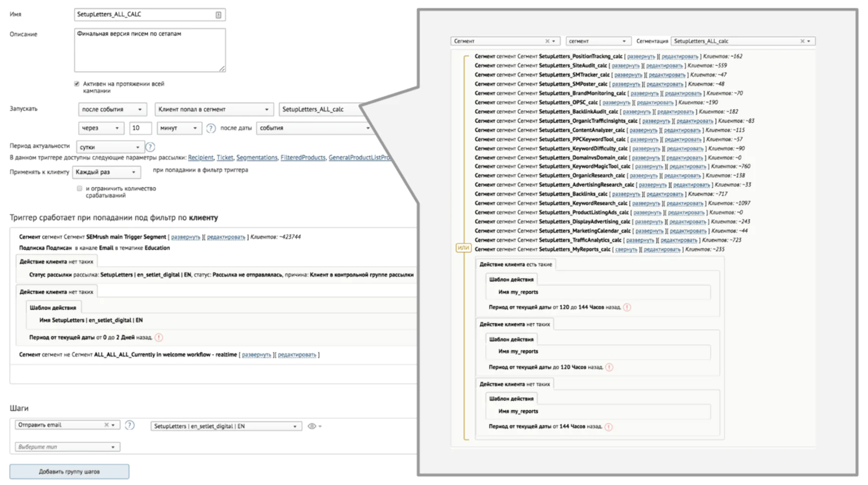
Task: Expand SetupLetters_OPSC_calc with 'развернуть'
Action: [616, 102]
